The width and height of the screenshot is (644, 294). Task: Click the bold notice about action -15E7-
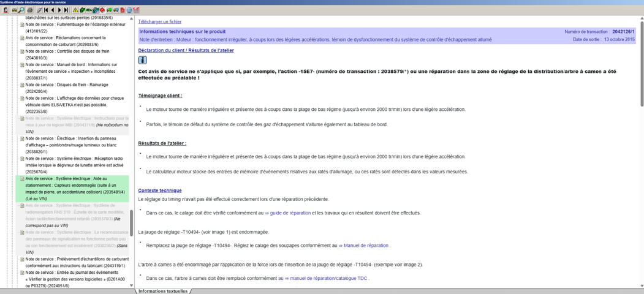377,74
